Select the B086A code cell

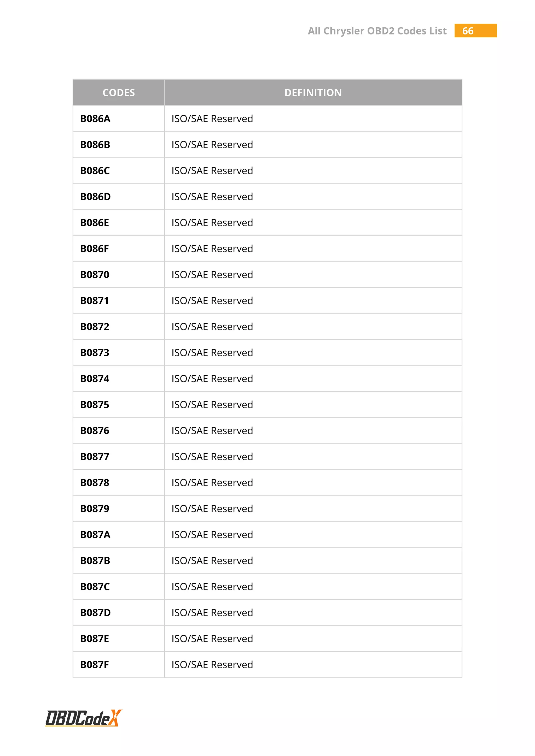pyautogui.click(x=95, y=119)
